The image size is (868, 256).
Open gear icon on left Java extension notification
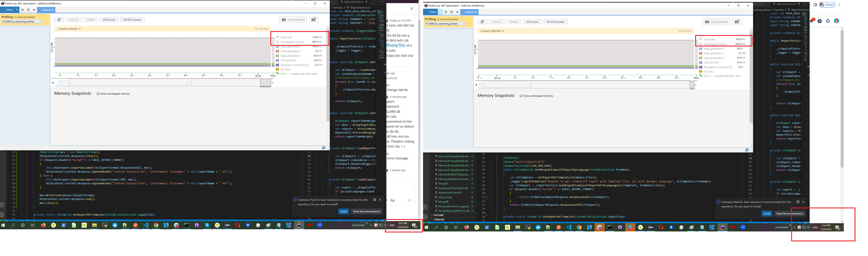(374, 200)
